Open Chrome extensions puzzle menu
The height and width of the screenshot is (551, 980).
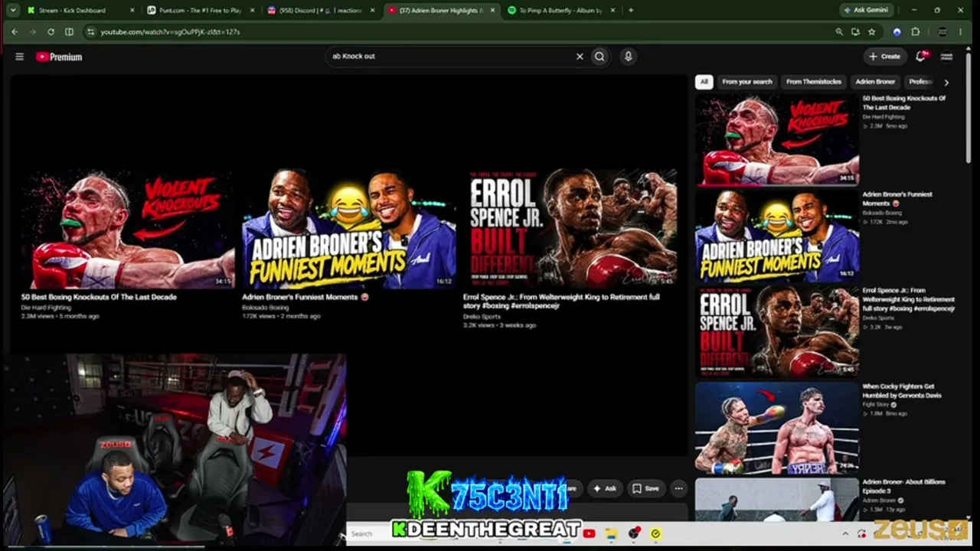(915, 32)
